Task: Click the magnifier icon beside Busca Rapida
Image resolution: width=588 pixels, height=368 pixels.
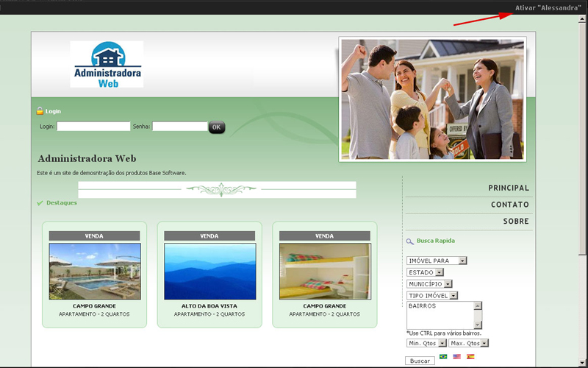Action: [410, 241]
